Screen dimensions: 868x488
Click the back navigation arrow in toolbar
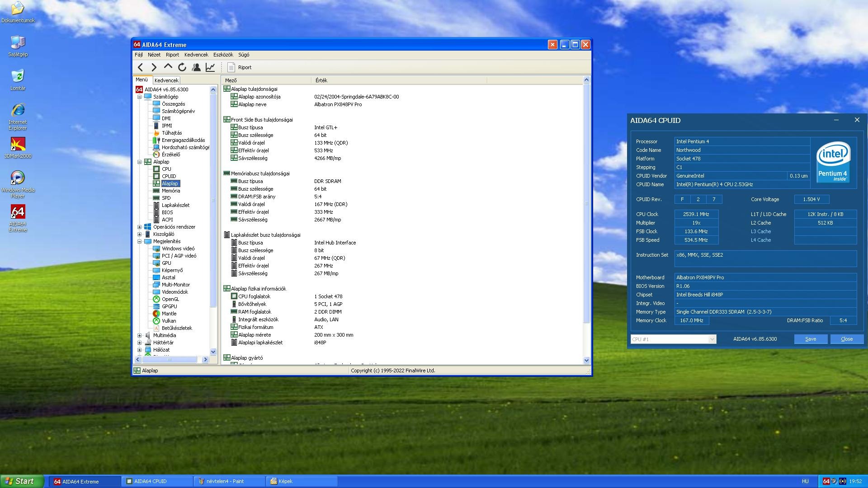click(x=141, y=67)
